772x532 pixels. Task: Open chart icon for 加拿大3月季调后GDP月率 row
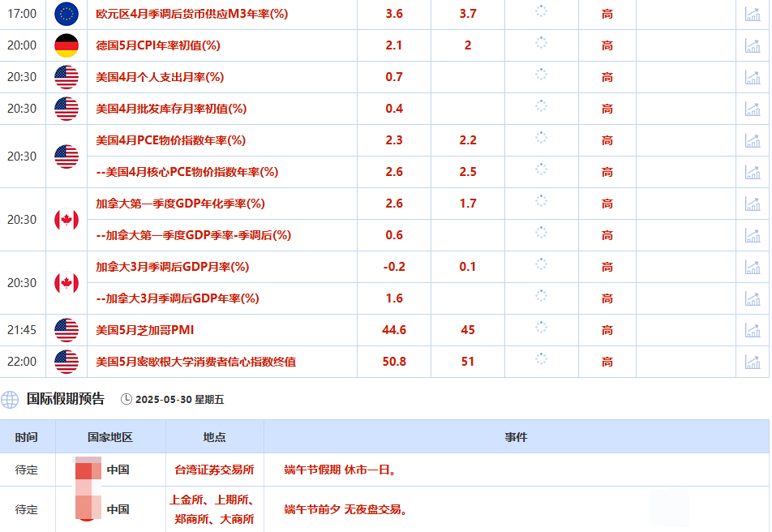pos(753,267)
